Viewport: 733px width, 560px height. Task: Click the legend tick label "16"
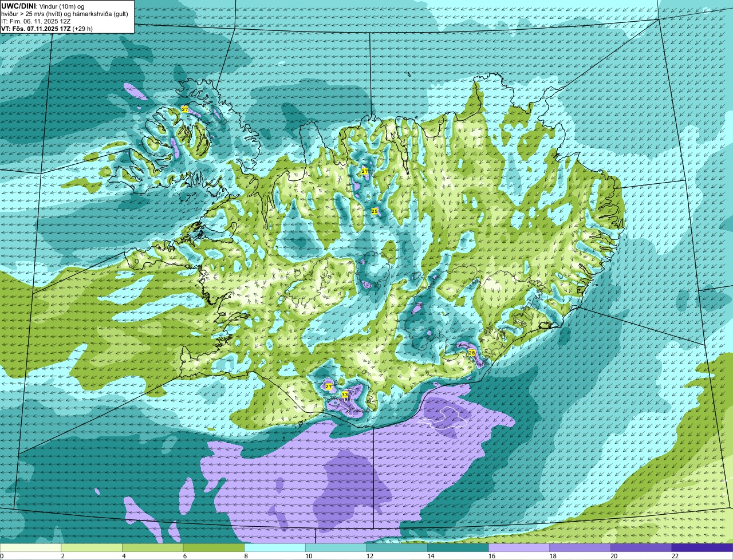[491, 556]
